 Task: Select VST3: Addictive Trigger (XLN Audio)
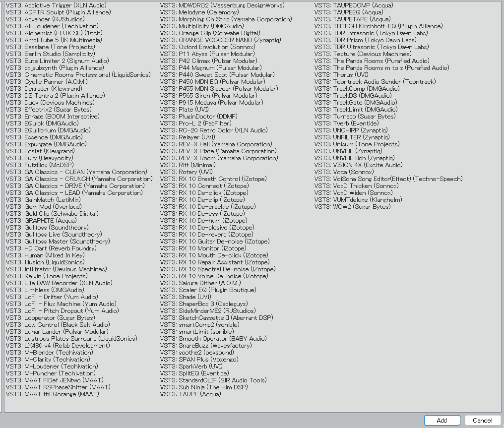point(56,5)
